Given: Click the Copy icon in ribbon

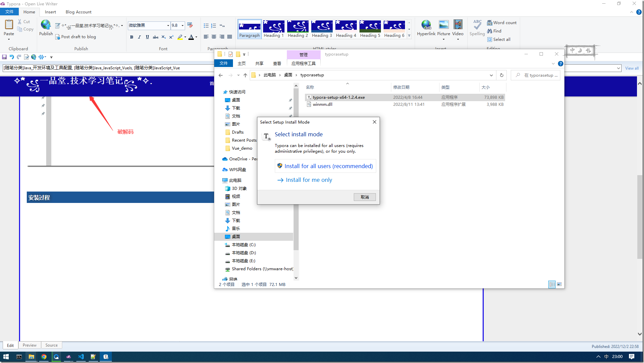Looking at the screenshot, I should pos(20,29).
